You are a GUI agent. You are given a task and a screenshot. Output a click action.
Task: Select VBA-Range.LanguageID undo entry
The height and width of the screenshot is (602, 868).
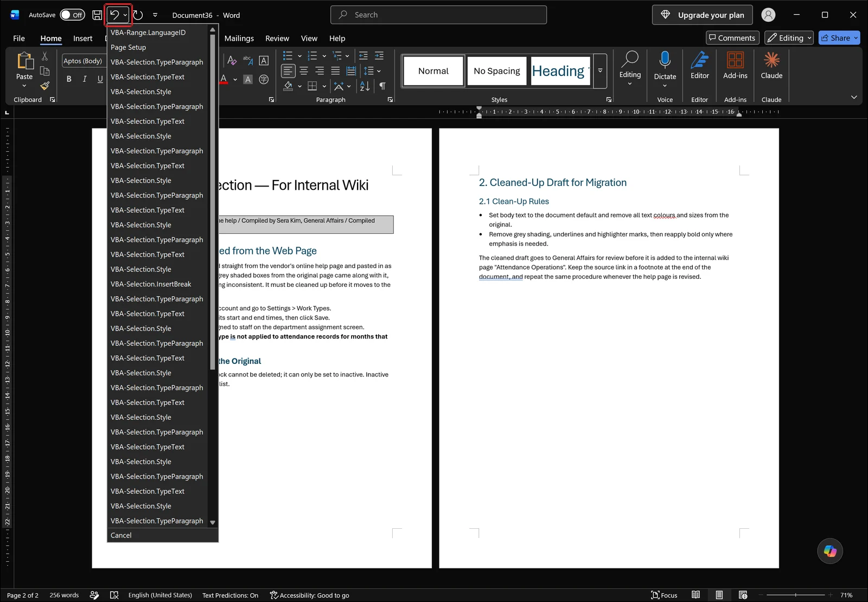[158, 33]
